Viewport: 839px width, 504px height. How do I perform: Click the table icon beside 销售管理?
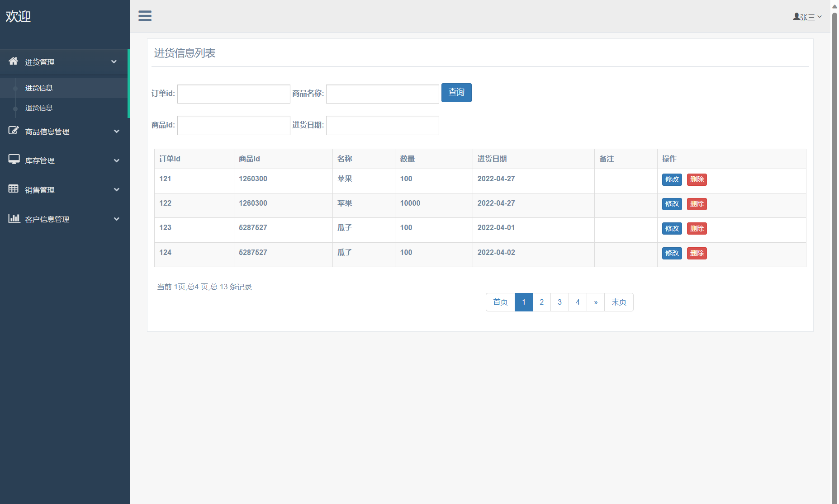tap(14, 189)
